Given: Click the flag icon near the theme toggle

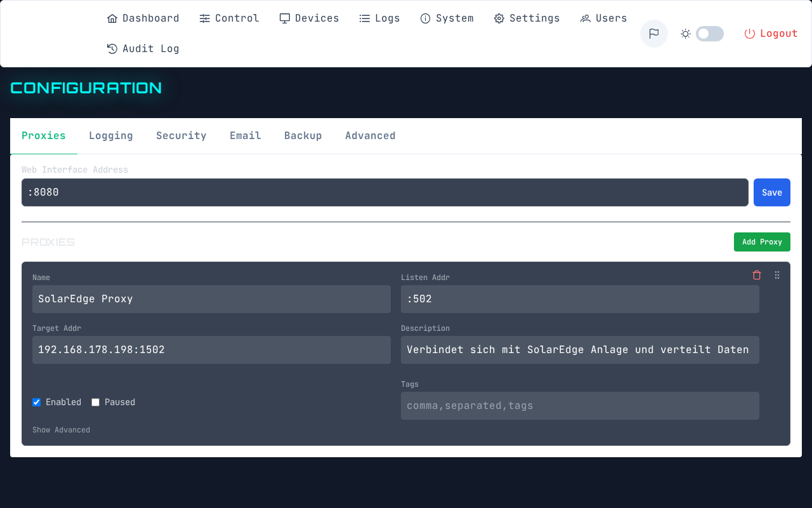Looking at the screenshot, I should [x=653, y=33].
